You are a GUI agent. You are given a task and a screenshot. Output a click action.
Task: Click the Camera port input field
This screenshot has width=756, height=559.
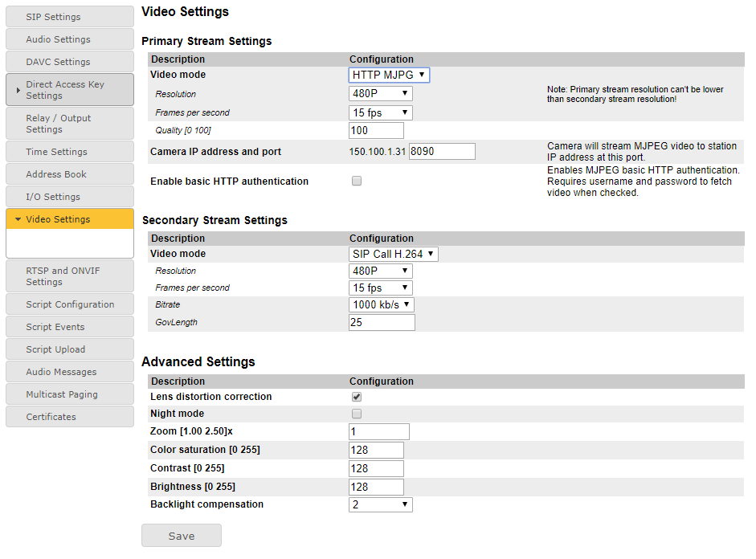click(x=442, y=151)
